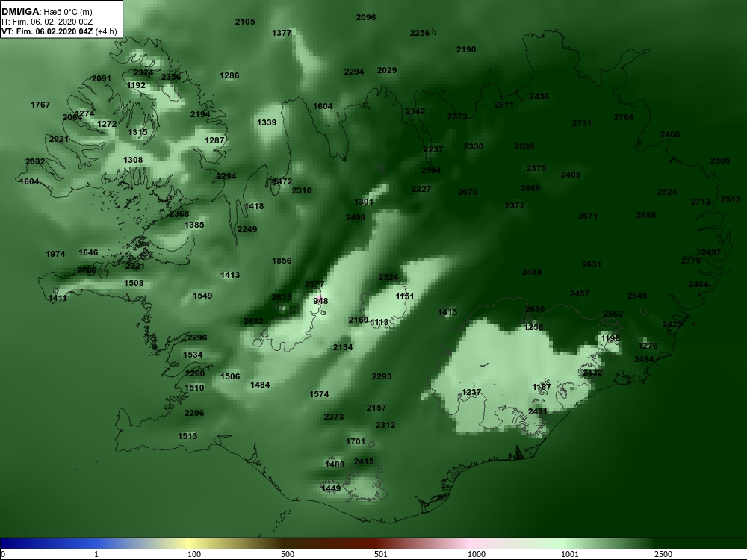Select the map value 2190
This screenshot has height=560, width=747.
tap(466, 49)
